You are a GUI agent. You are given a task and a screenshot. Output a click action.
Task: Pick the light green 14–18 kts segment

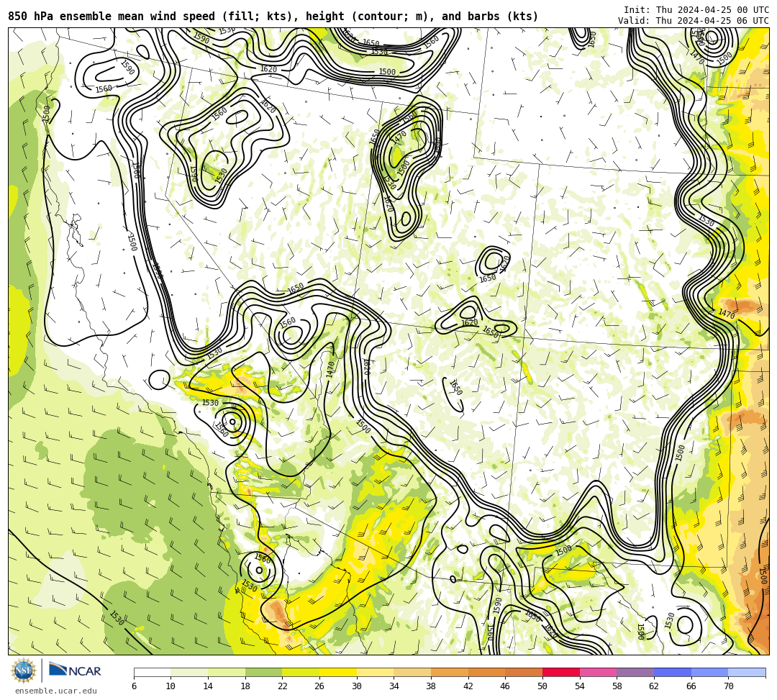[x=227, y=672]
